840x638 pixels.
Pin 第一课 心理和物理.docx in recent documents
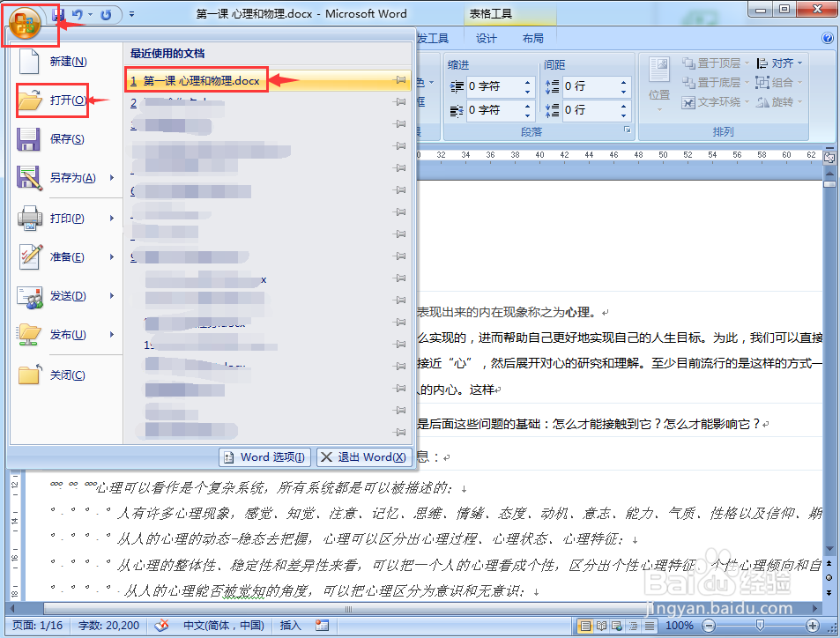[x=399, y=79]
